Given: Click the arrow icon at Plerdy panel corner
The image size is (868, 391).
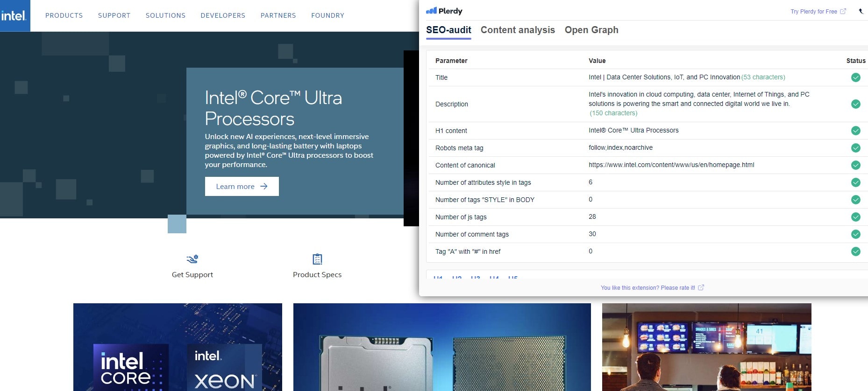Looking at the screenshot, I should [861, 11].
